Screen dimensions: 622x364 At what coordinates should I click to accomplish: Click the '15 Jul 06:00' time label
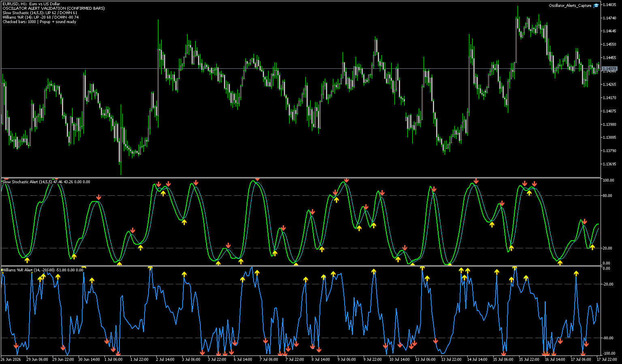point(503,359)
